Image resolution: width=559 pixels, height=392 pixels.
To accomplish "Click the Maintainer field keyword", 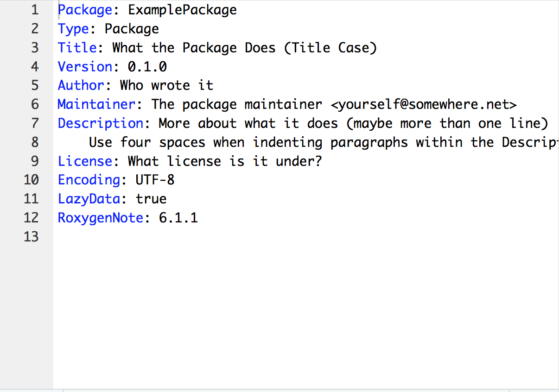I will point(96,104).
